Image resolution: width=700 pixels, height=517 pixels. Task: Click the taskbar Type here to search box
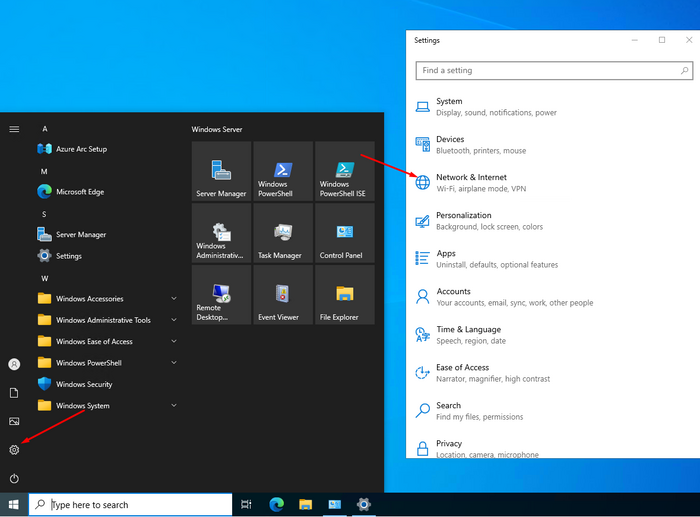click(x=130, y=504)
